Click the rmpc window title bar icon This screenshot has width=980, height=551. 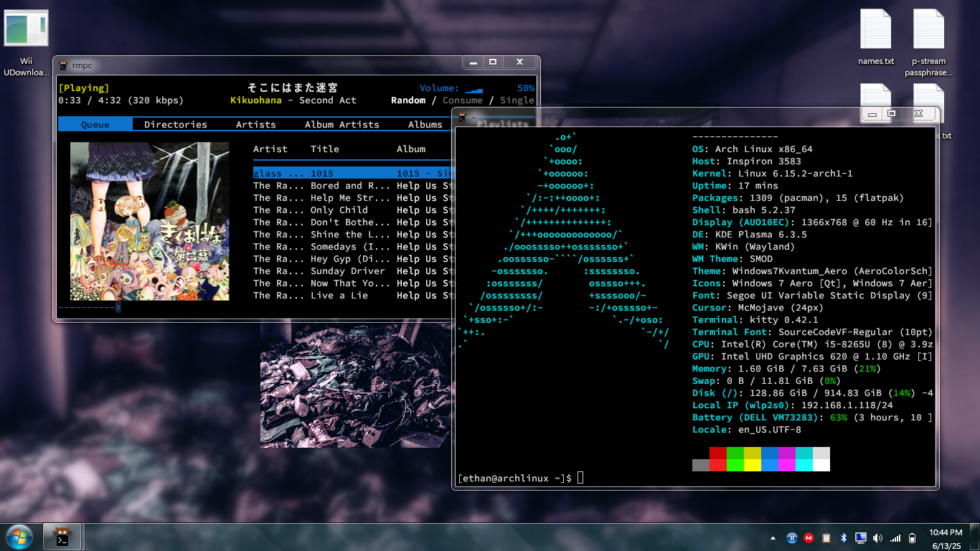click(64, 65)
